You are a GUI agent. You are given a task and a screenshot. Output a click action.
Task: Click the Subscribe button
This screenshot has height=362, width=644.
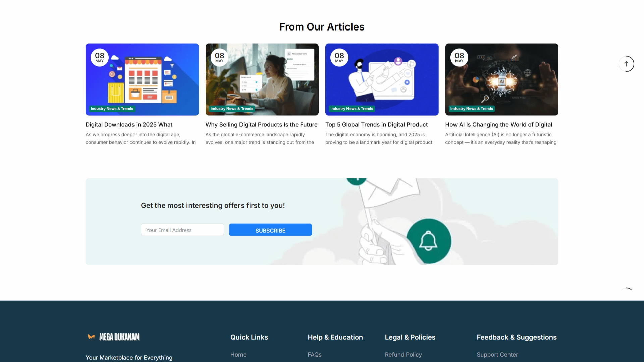point(270,230)
